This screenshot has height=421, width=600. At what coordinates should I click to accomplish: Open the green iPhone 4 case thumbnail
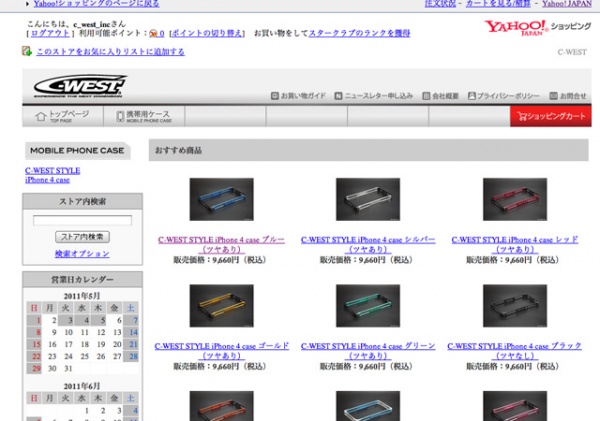(x=368, y=305)
